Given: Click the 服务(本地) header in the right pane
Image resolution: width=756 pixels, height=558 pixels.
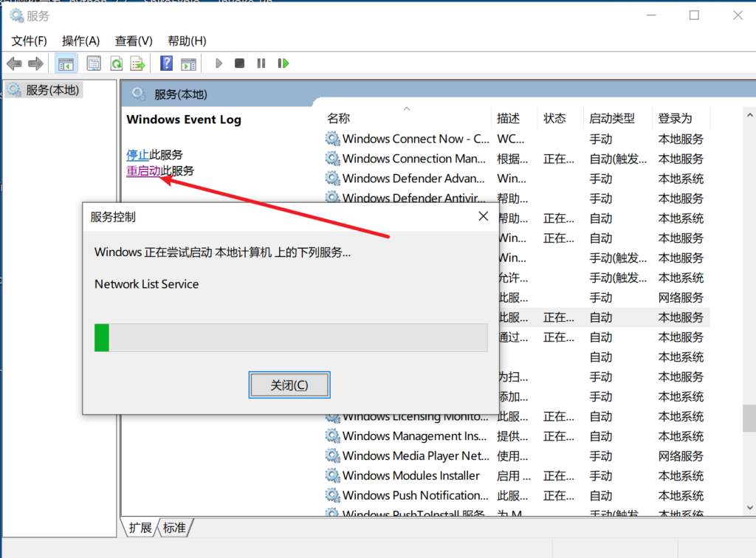Looking at the screenshot, I should click(x=181, y=94).
